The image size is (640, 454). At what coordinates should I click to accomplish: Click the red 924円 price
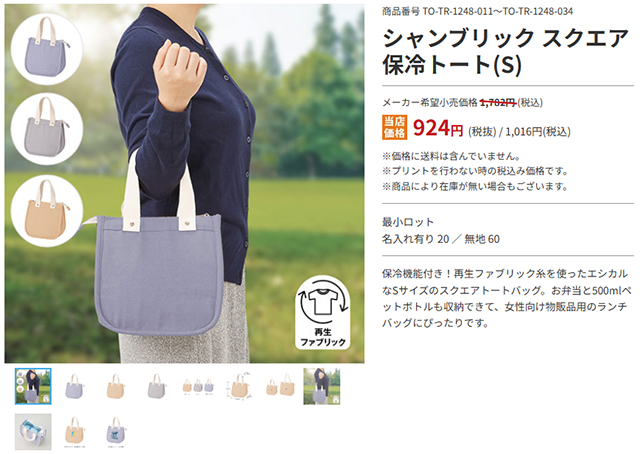coord(438,128)
